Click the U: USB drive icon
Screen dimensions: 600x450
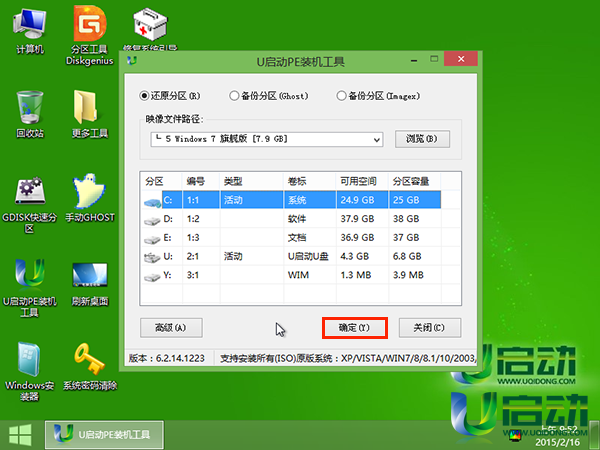point(152,258)
